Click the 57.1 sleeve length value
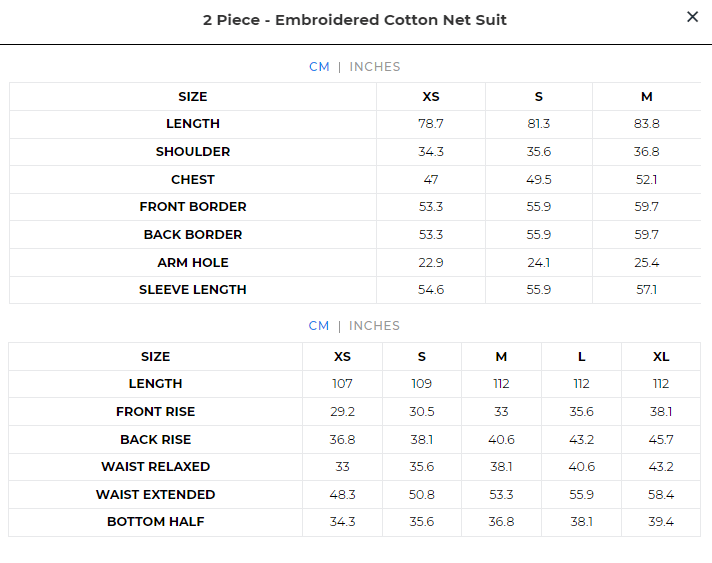Viewport: 712px width, 563px height. point(647,290)
